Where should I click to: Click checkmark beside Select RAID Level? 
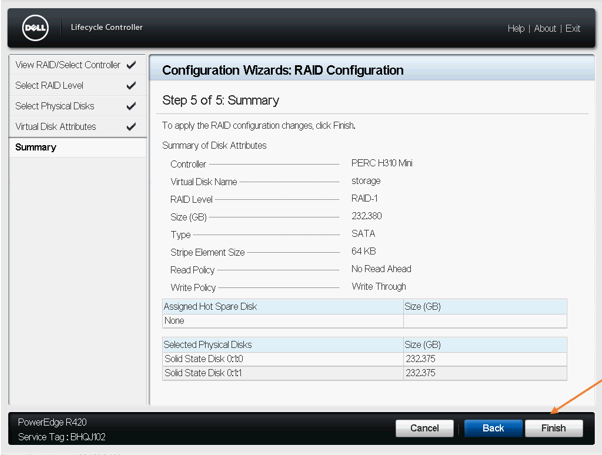tap(131, 85)
